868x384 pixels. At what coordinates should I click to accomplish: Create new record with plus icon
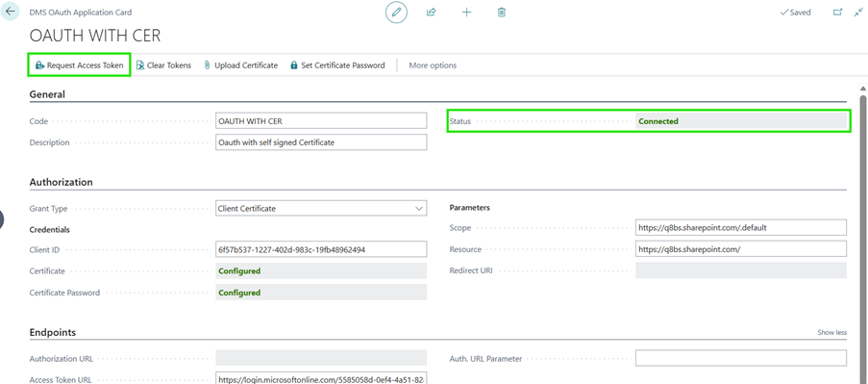tap(466, 13)
